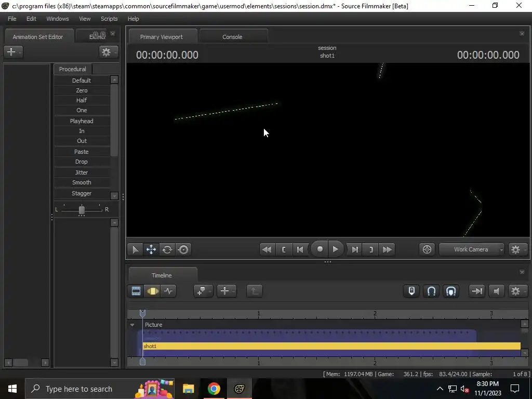Select the Timeline tab
532x399 pixels.
[x=162, y=275]
